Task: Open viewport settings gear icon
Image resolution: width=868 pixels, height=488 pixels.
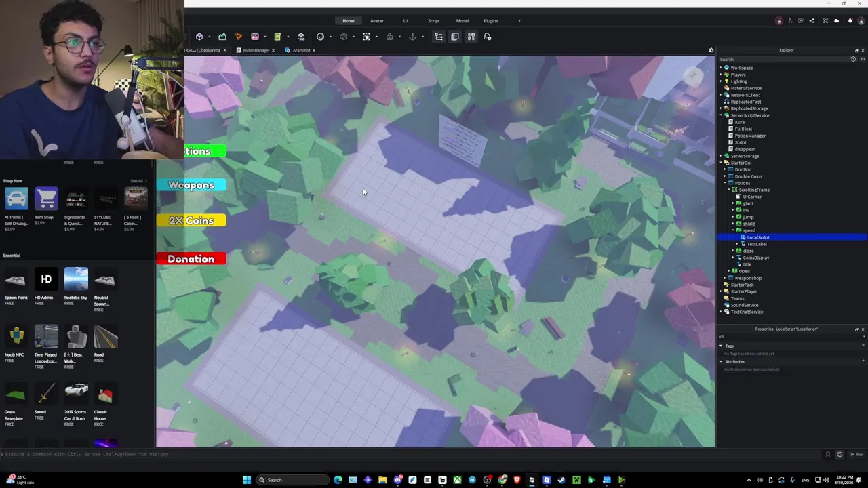Action: pos(711,50)
